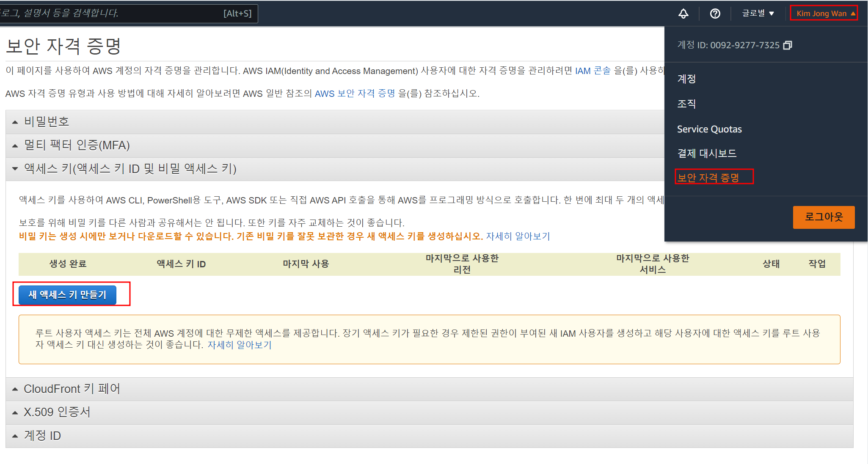868x464 pixels.
Task: Open the IAM 콘솔 link
Action: (x=592, y=71)
